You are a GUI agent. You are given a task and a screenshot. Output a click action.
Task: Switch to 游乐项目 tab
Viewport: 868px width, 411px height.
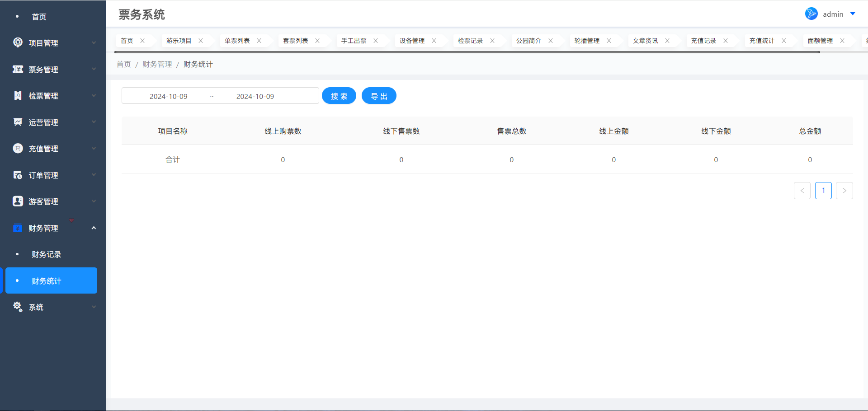tap(179, 41)
